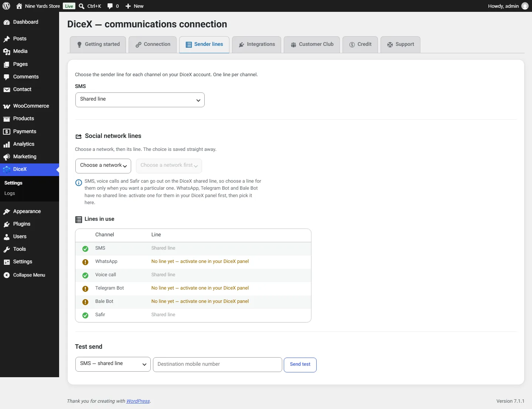Click the Bale Bot no line warning text
Screen dimensions: 532x409
pyautogui.click(x=200, y=301)
